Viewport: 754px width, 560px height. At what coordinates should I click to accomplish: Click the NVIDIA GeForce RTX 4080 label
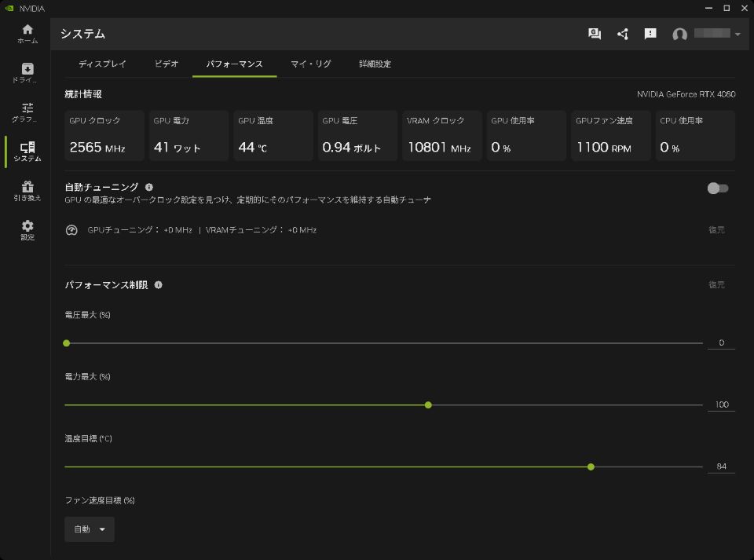(686, 94)
